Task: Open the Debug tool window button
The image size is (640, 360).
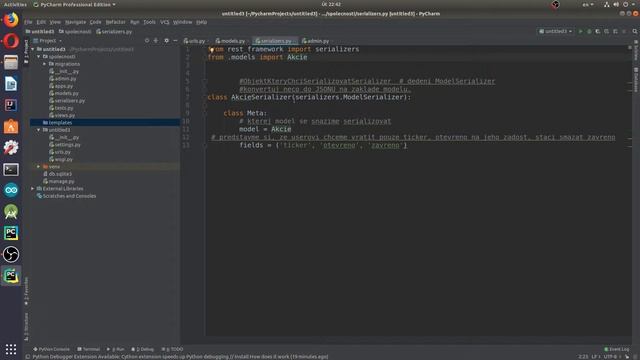Action: click(142, 349)
